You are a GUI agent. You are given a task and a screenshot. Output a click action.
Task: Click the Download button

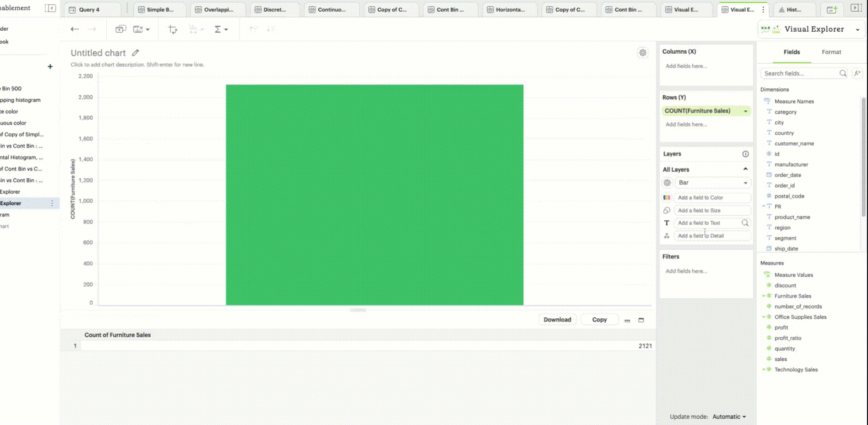pyautogui.click(x=557, y=320)
